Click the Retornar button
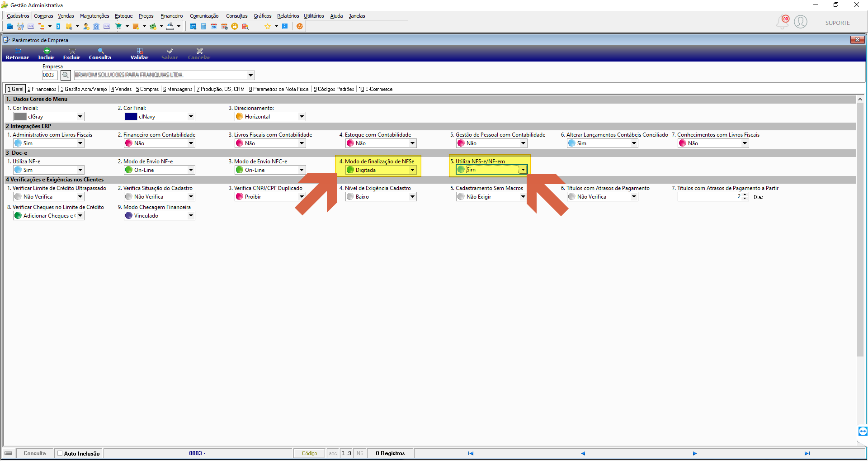The width and height of the screenshot is (868, 461). pyautogui.click(x=17, y=54)
